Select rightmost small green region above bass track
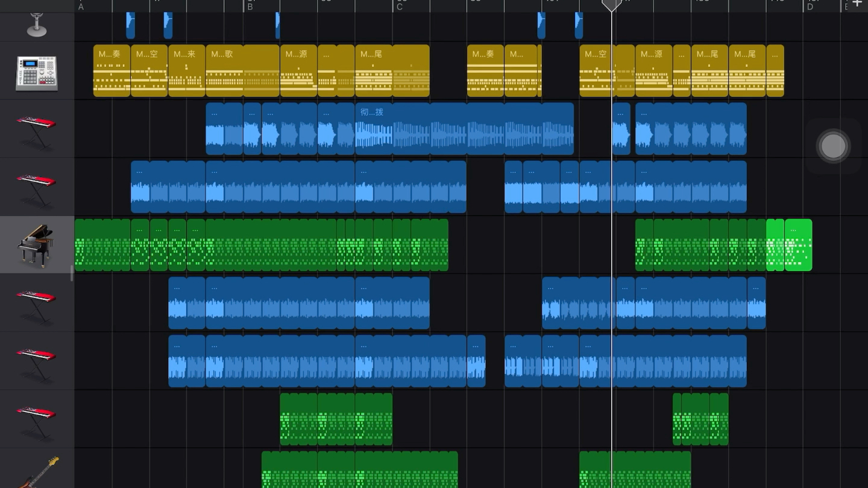Image resolution: width=868 pixels, height=488 pixels. [x=719, y=419]
